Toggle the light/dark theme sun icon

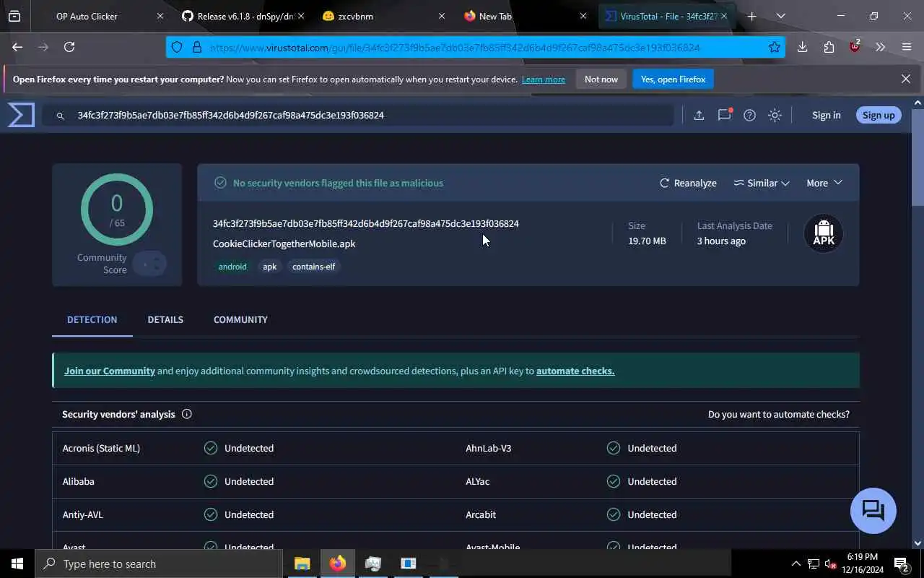click(775, 115)
